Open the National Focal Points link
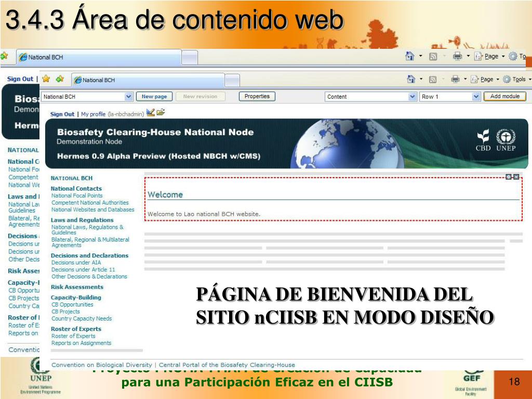This screenshot has height=399, width=532. 77,195
